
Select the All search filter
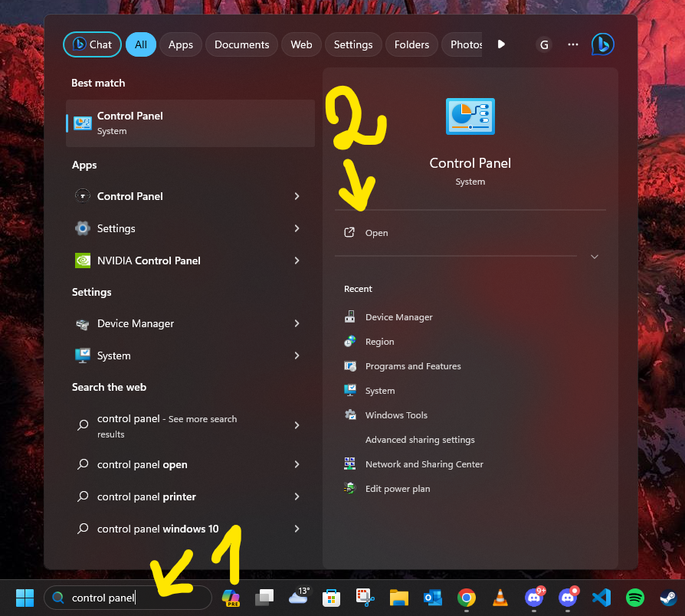click(141, 44)
